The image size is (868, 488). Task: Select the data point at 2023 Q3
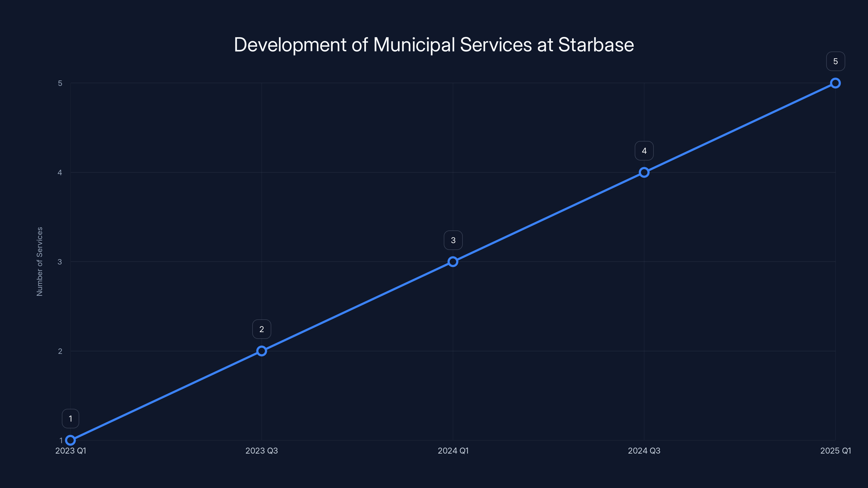click(262, 351)
